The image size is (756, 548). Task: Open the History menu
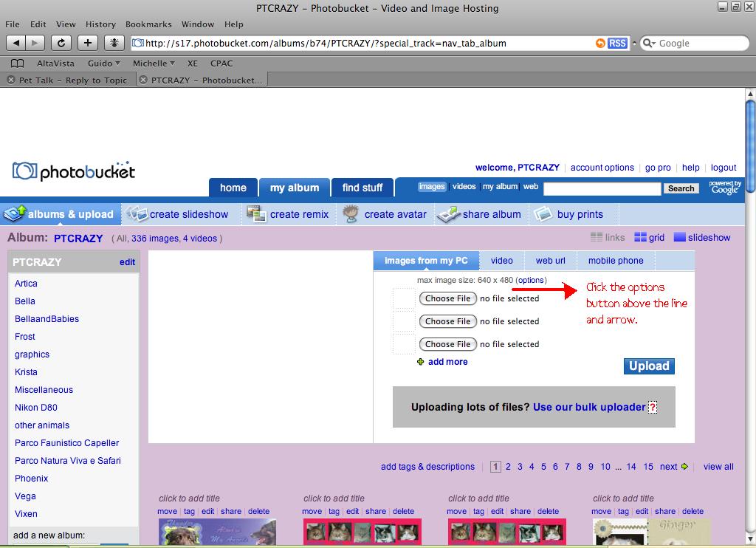click(100, 24)
